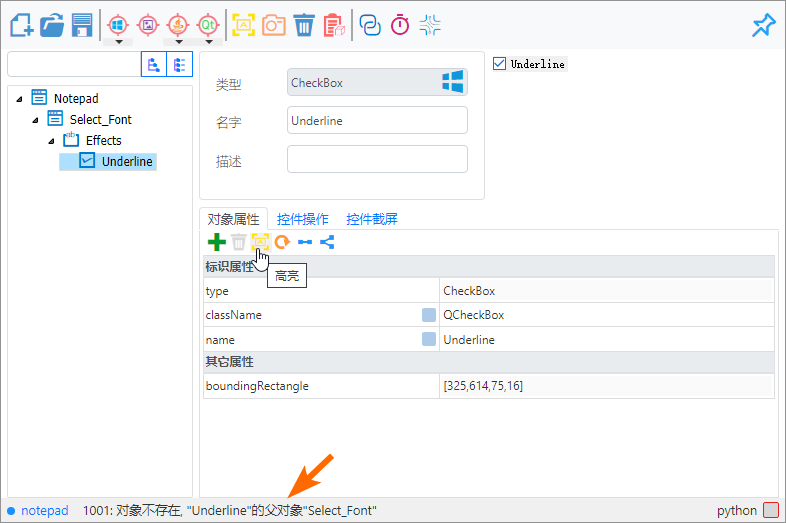Image resolution: width=786 pixels, height=523 pixels.
Task: Click the green plus add property icon
Action: pos(216,242)
